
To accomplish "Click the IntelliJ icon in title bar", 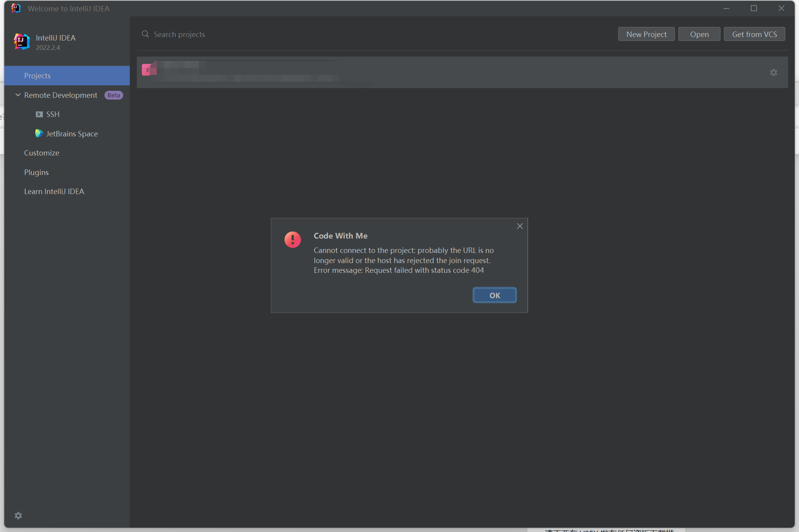I will tap(16, 8).
